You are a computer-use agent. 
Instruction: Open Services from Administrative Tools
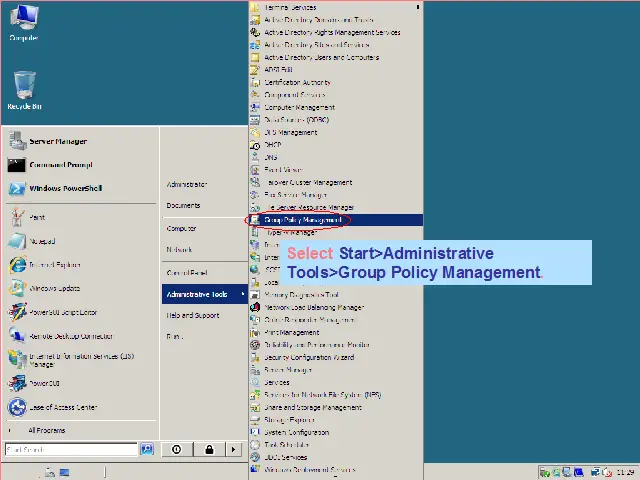point(336,382)
